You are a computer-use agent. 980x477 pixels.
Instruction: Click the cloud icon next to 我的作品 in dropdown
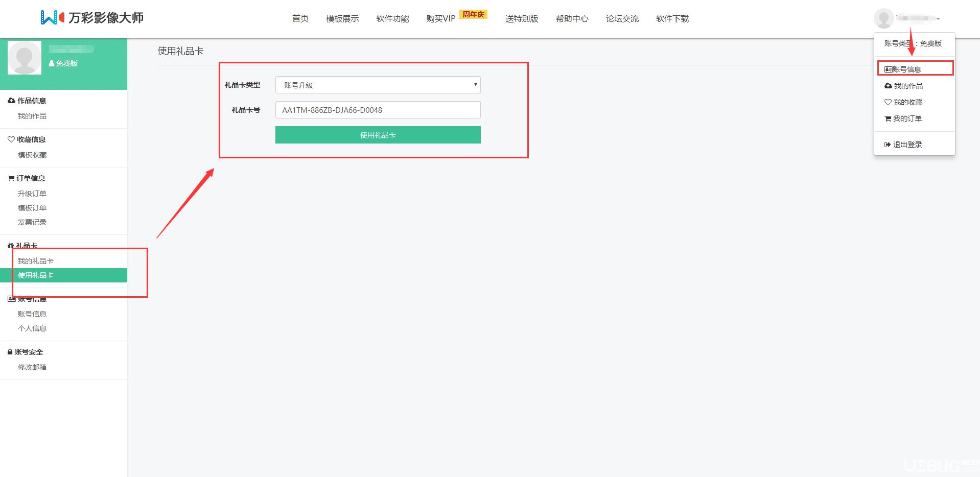point(888,86)
